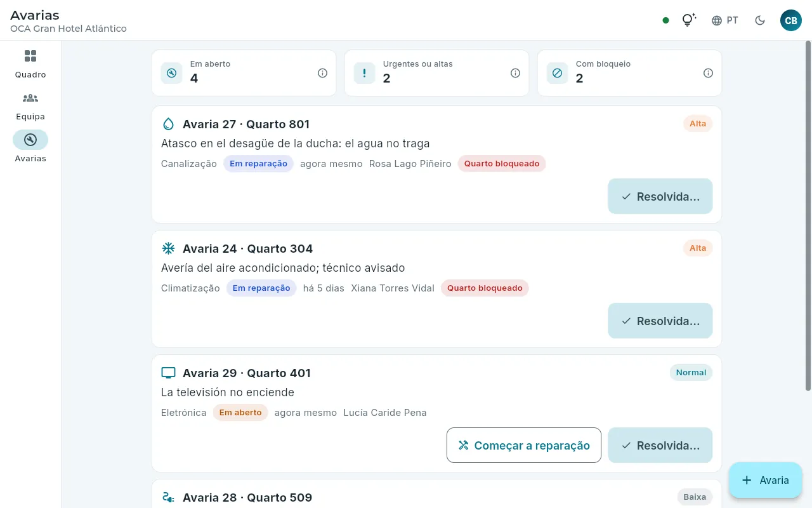Add a new Avaria with the floating button

[766, 480]
